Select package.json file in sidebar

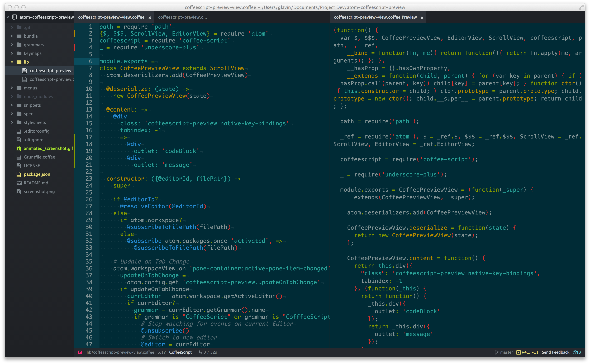click(37, 174)
